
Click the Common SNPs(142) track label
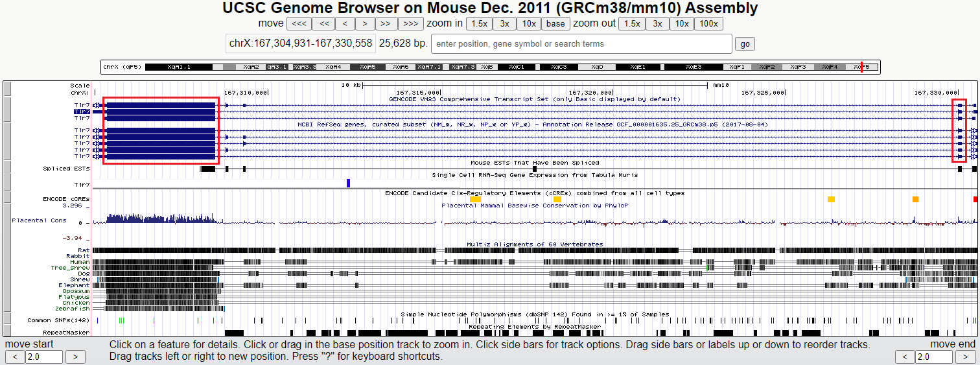[x=58, y=320]
